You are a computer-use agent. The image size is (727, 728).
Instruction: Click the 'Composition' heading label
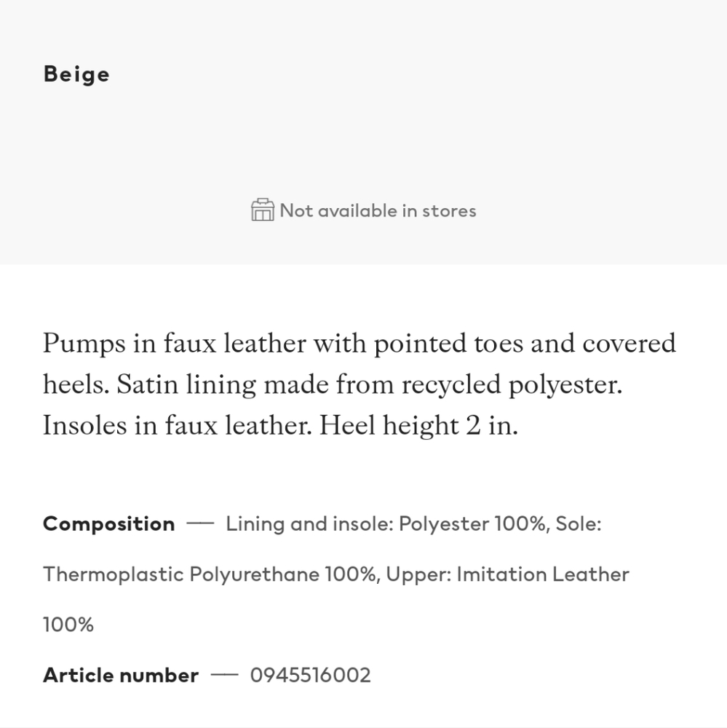point(108,523)
